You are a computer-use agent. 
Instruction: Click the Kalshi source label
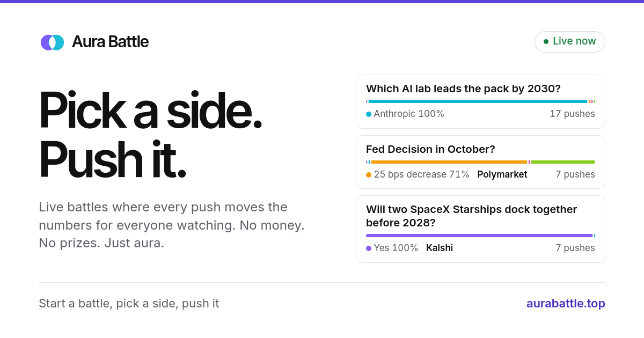pyautogui.click(x=440, y=248)
